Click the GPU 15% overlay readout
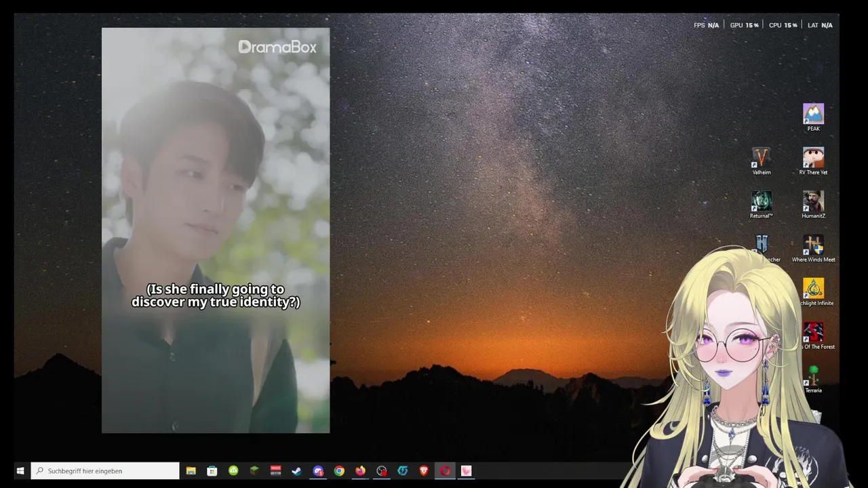 coord(744,25)
